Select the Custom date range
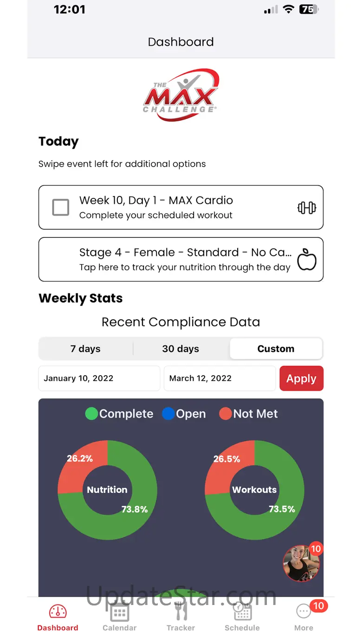This screenshot has width=362, height=644. (x=276, y=349)
